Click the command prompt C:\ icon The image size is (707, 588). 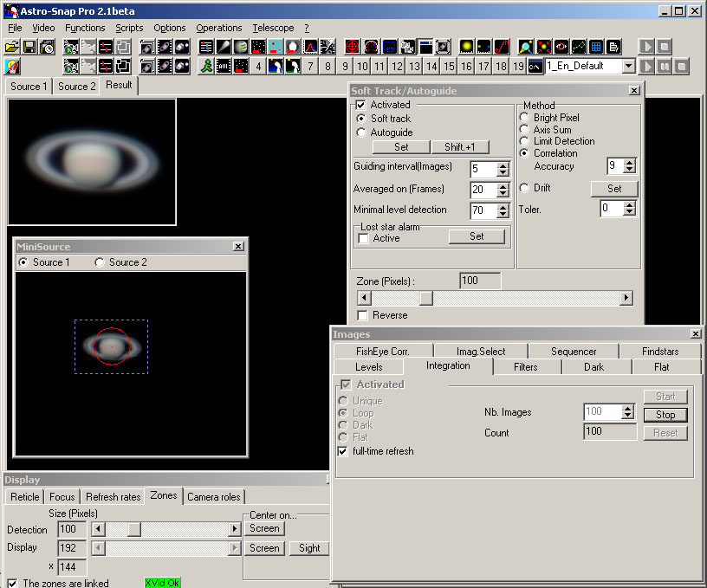[x=535, y=66]
